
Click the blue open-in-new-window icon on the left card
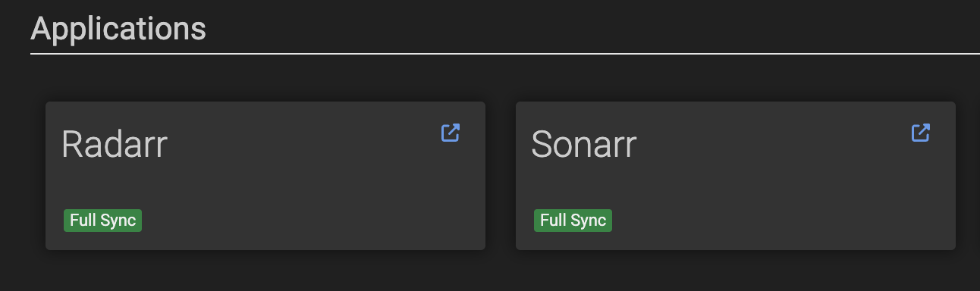451,133
